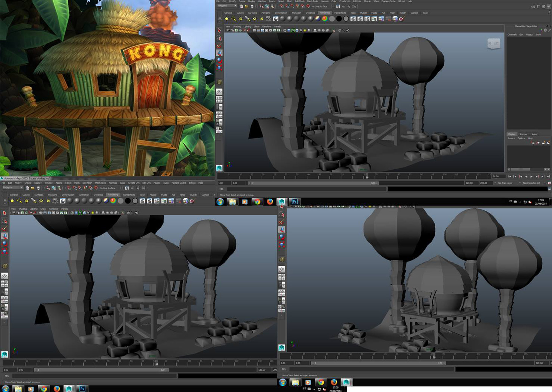This screenshot has width=552, height=392.
Task: Choose the Lasso tool in top Maya toolbox
Action: pos(219,38)
